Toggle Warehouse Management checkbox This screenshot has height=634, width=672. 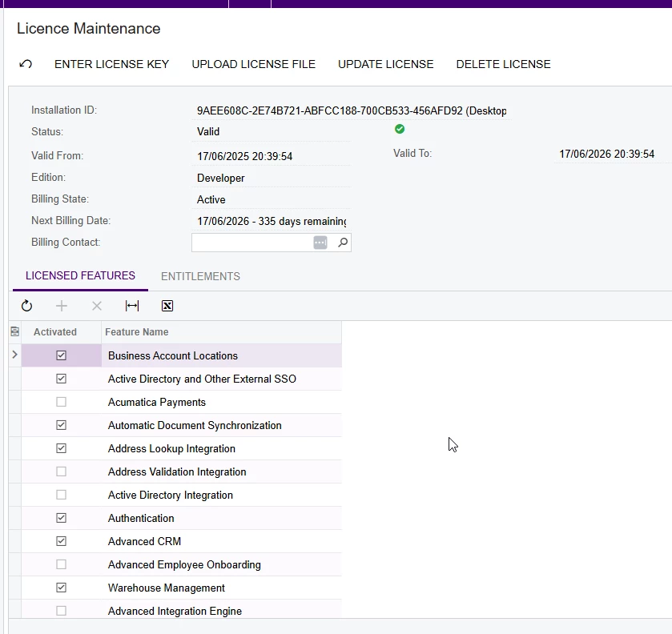[62, 588]
